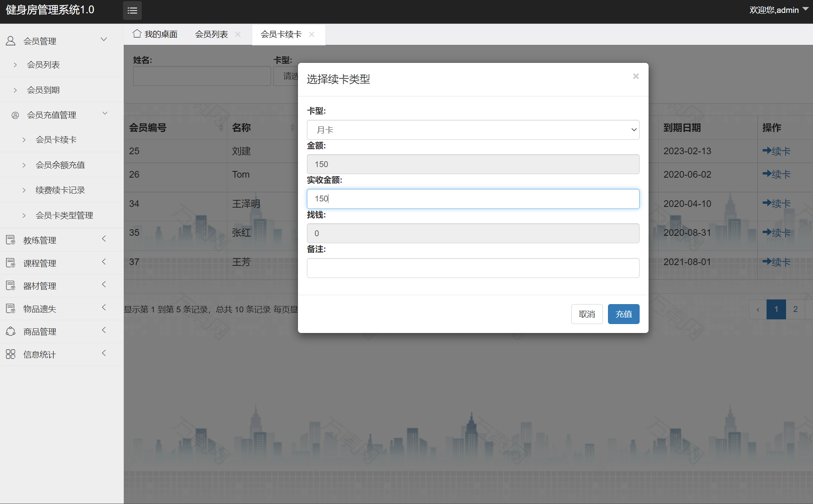Close the 选择续卡类型 dialog with X
Viewport: 813px width, 504px height.
[x=636, y=77]
